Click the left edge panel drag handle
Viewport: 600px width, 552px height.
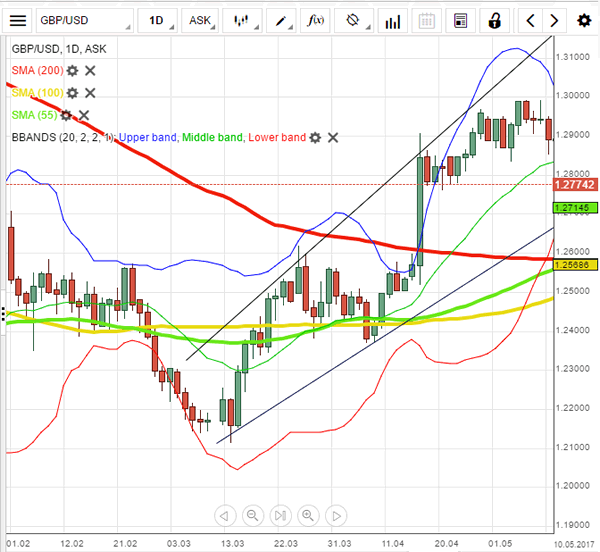point(3,313)
